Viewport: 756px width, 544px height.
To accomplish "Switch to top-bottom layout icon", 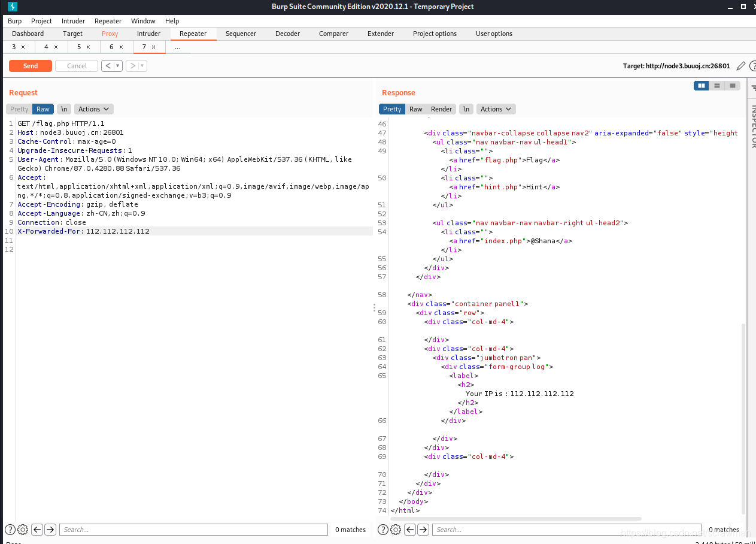I will pos(716,86).
